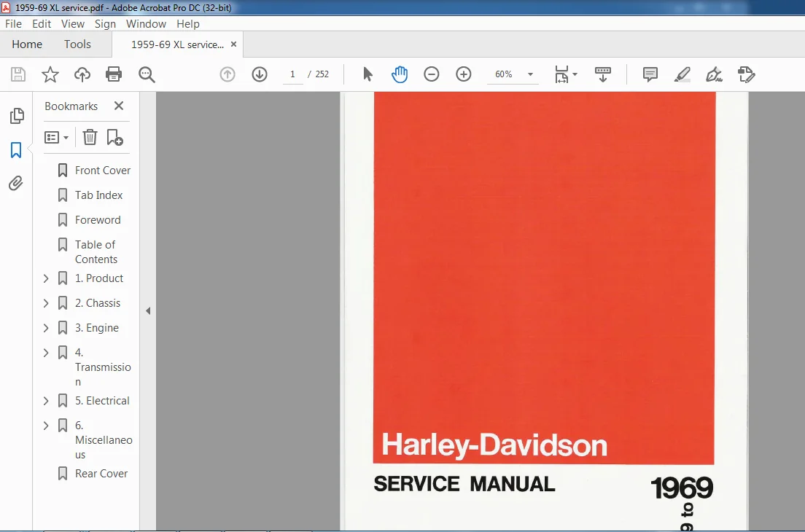The height and width of the screenshot is (532, 805).
Task: Expand the 6. Miscellaneous bookmark
Action: (x=46, y=426)
